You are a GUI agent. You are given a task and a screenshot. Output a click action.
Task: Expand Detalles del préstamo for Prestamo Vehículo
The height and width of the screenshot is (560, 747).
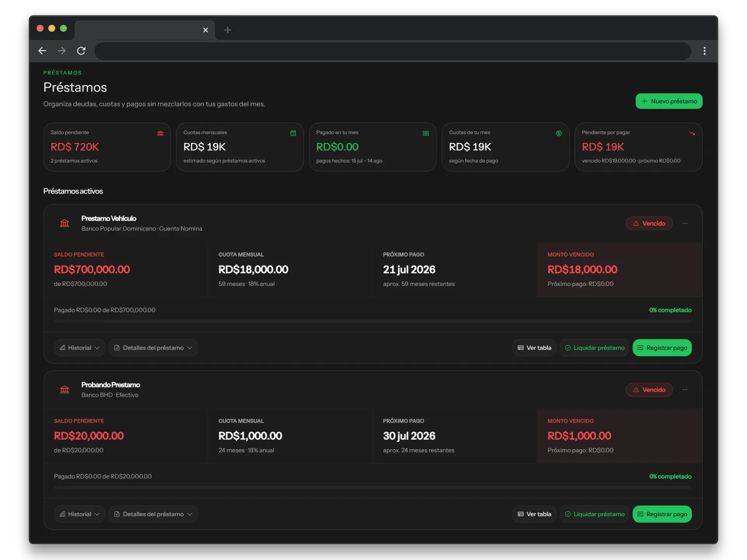[x=153, y=348]
